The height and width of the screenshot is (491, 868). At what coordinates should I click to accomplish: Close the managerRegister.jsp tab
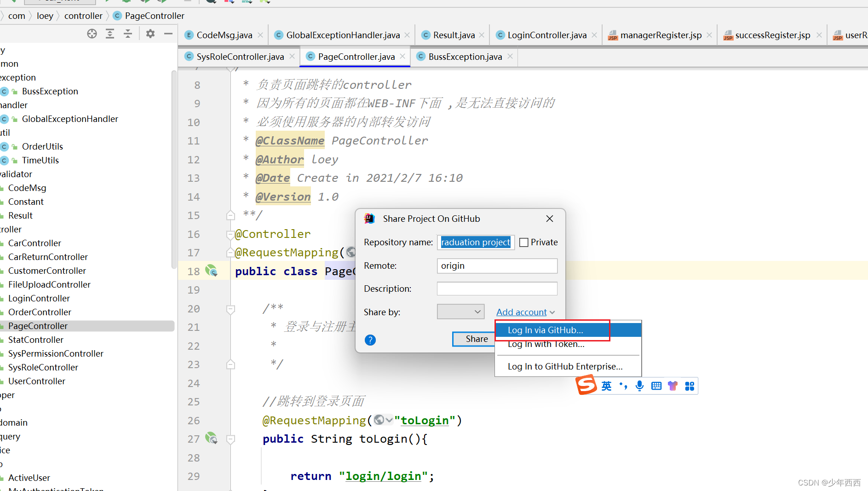tap(709, 35)
